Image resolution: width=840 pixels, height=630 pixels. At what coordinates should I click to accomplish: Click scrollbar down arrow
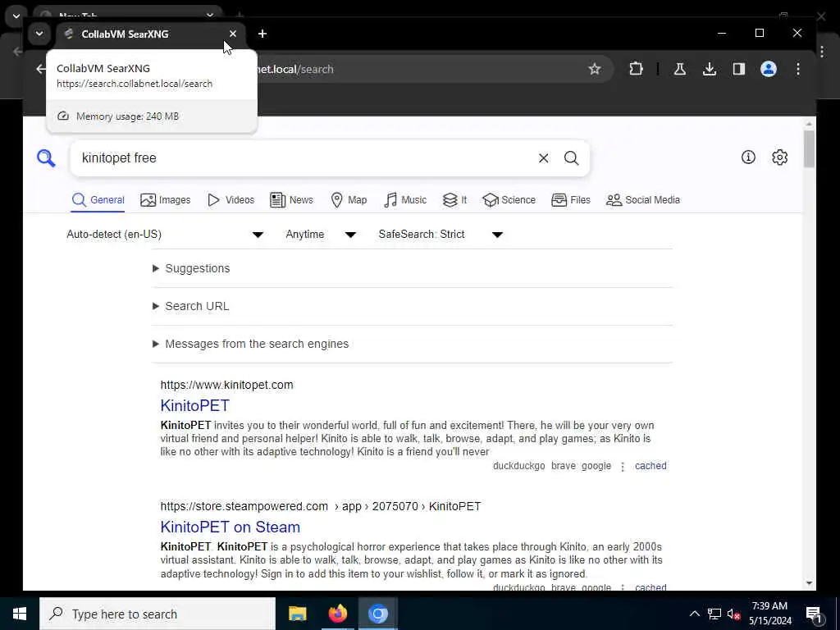[x=809, y=583]
